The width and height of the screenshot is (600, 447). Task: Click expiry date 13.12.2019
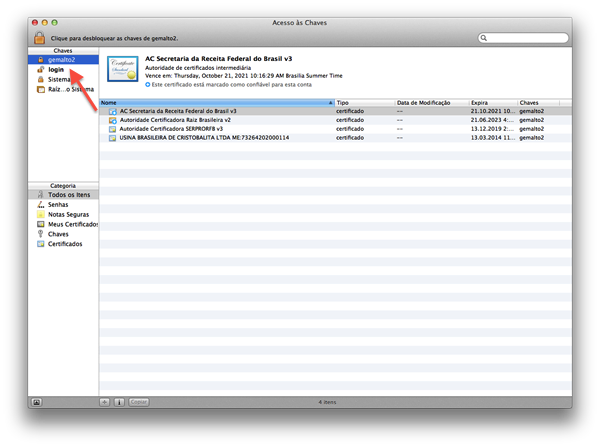492,129
